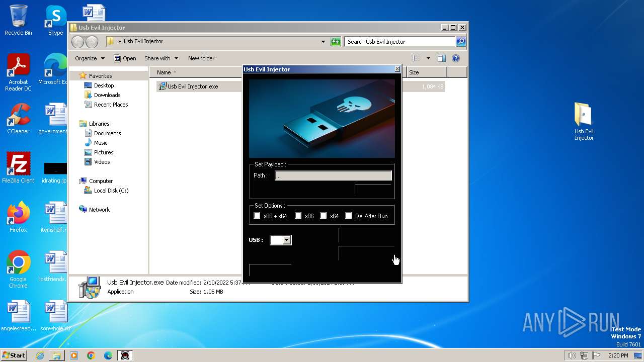The height and width of the screenshot is (362, 644).
Task: Click the Explorer back navigation arrow
Action: 77,42
